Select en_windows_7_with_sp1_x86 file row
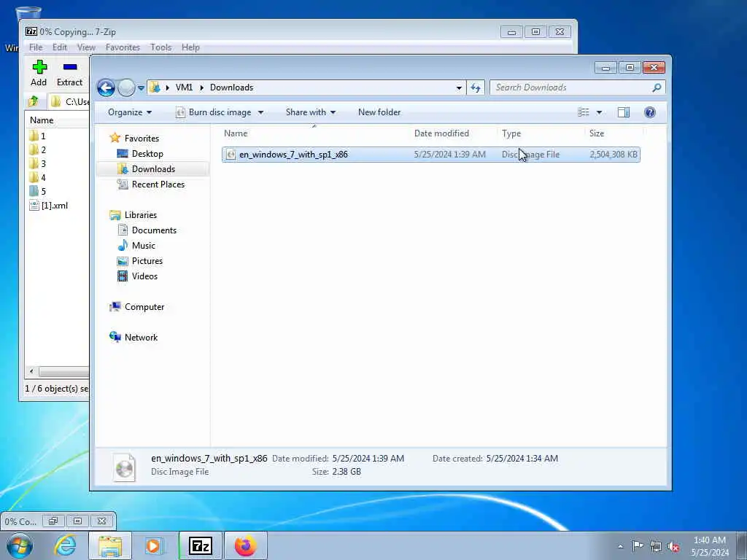 [x=430, y=155]
